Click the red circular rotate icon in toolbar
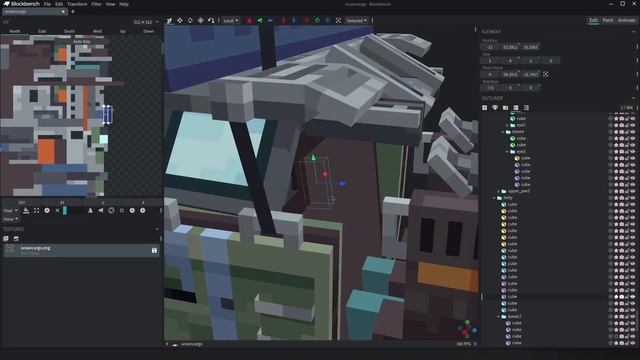640x360 pixels. (307, 20)
